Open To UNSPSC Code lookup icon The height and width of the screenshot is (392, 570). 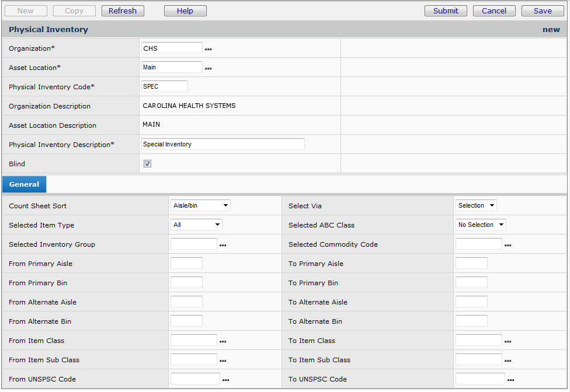510,380
